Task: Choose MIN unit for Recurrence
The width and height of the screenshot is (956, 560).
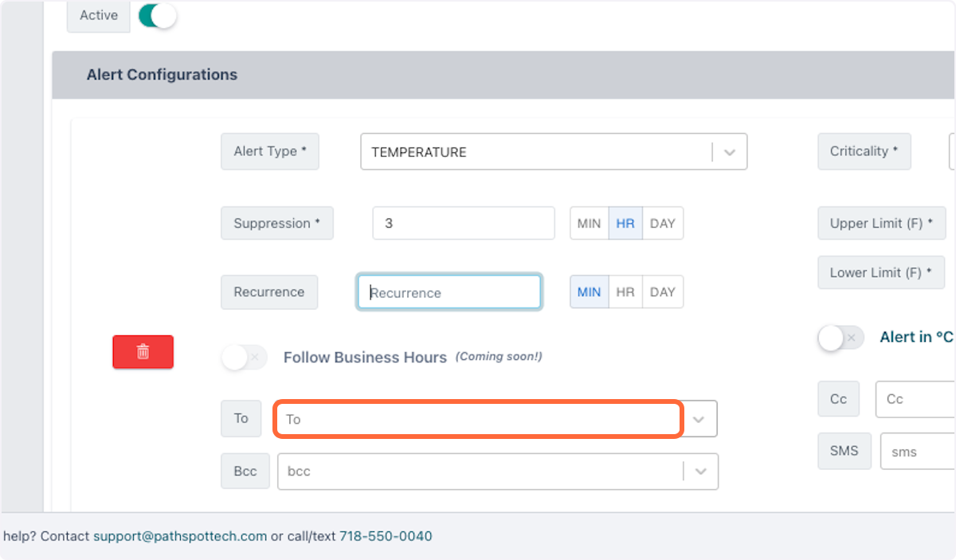Action: click(589, 292)
